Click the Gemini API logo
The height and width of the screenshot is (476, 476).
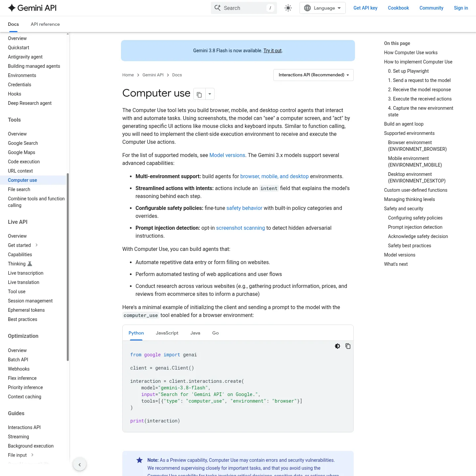32,8
